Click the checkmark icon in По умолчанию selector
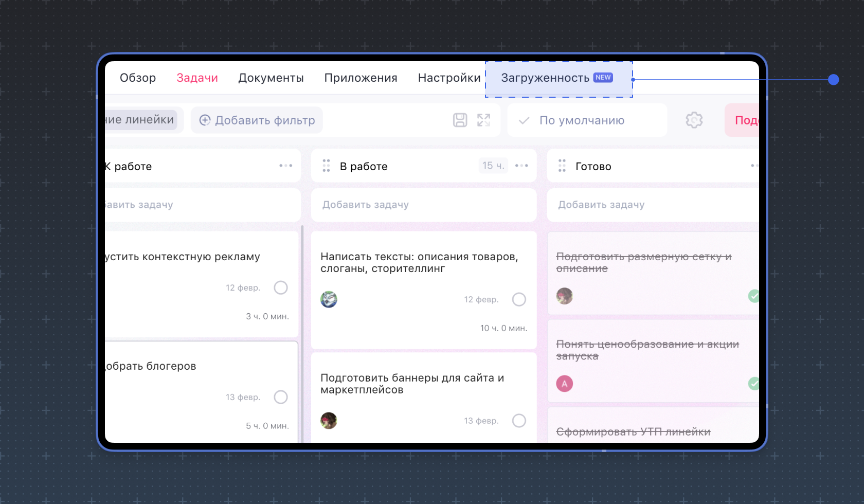The width and height of the screenshot is (864, 504). (523, 120)
